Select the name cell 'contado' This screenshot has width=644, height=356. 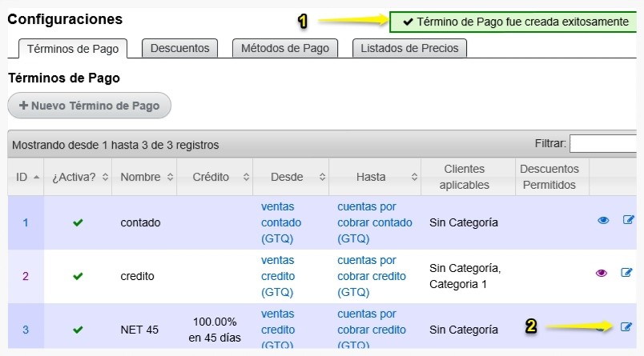[x=140, y=222]
